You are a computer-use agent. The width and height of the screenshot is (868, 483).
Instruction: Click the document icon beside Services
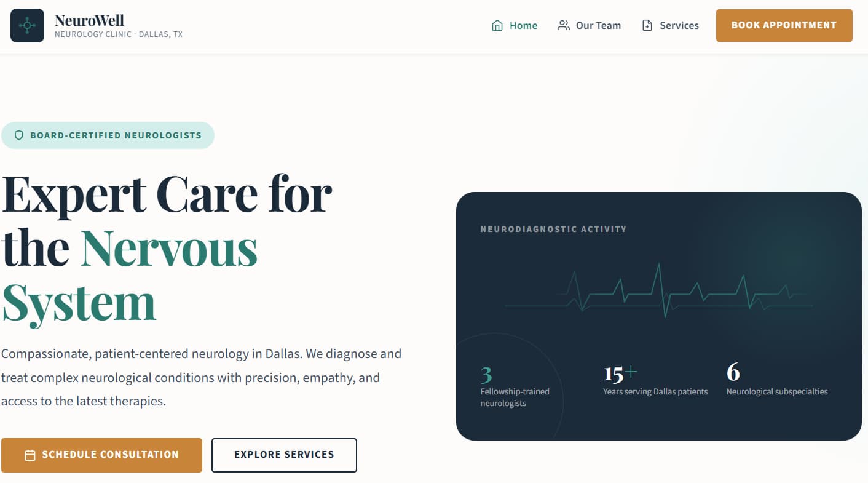click(x=646, y=25)
